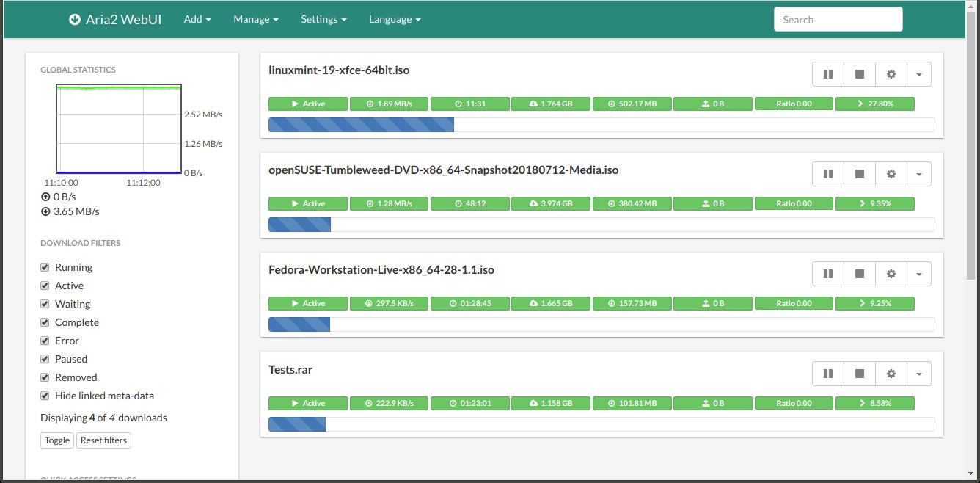Click the linuxmint-19-xfce-64bit.iso title
The height and width of the screenshot is (483, 980).
pyautogui.click(x=339, y=70)
